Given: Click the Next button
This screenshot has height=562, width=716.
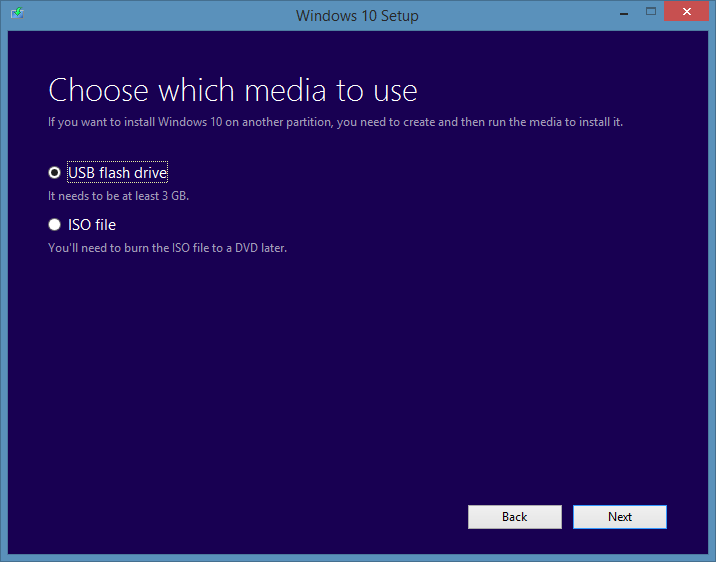Looking at the screenshot, I should tap(620, 517).
